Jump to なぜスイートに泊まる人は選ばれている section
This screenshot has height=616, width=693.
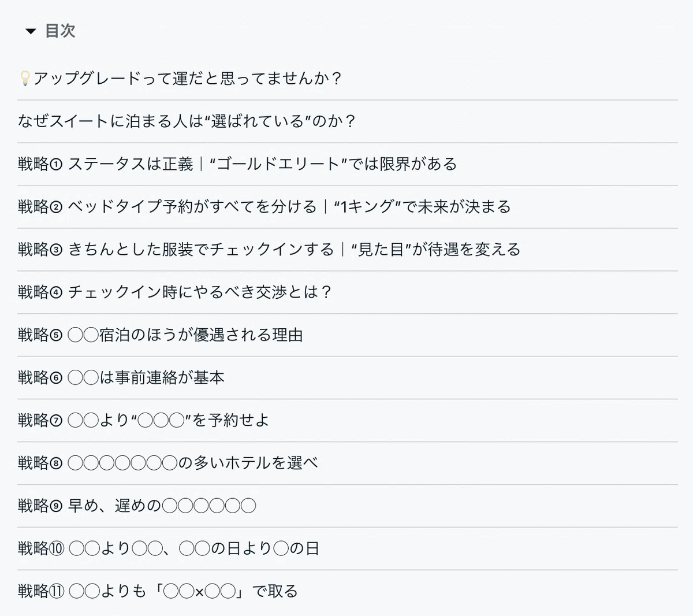point(188,121)
